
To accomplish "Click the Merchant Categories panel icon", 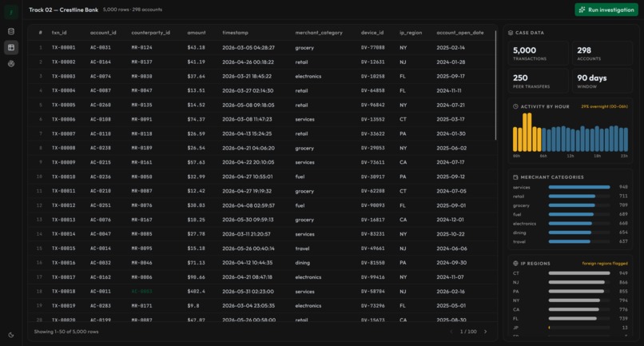I will pos(515,177).
